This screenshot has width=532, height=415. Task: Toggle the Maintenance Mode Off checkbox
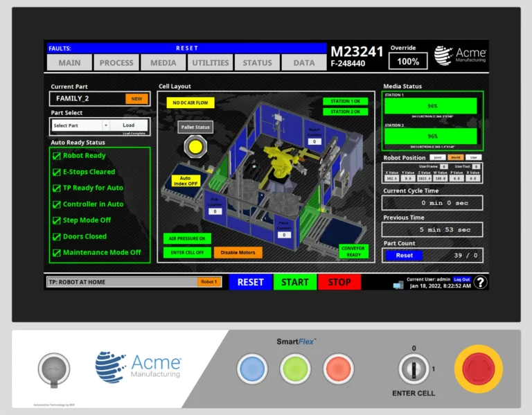click(x=56, y=252)
